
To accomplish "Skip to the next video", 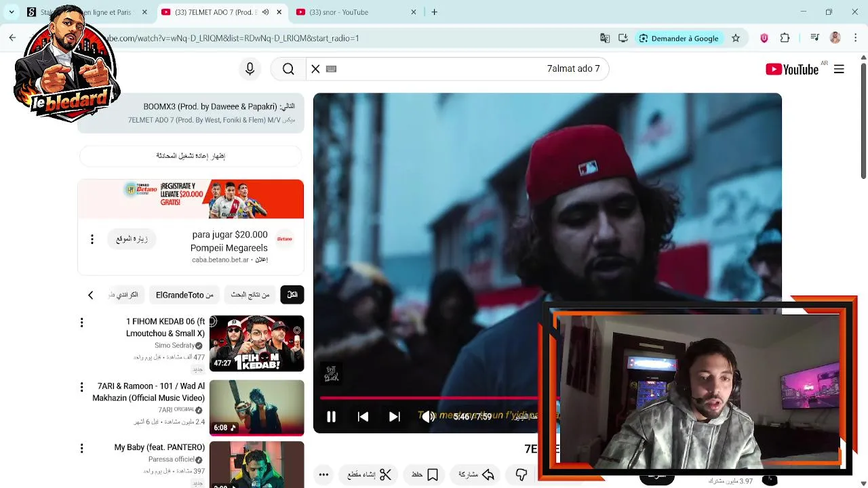I will (394, 417).
